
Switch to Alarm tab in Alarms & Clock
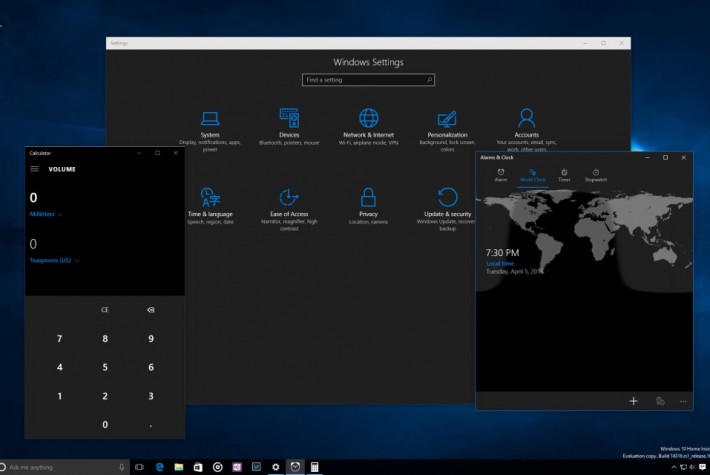coord(501,175)
